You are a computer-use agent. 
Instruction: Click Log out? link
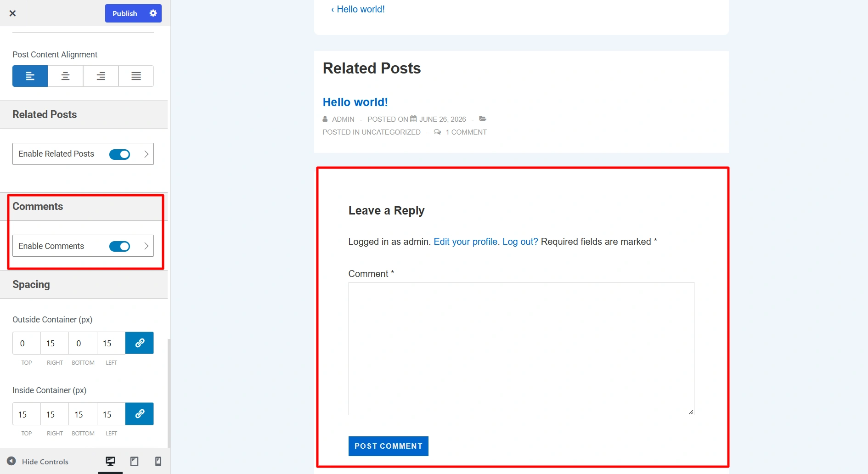point(520,242)
